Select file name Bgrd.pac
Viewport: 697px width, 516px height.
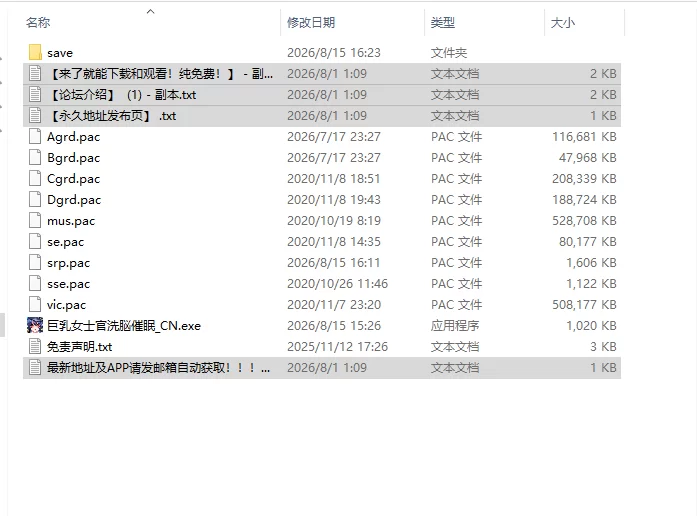(x=73, y=158)
